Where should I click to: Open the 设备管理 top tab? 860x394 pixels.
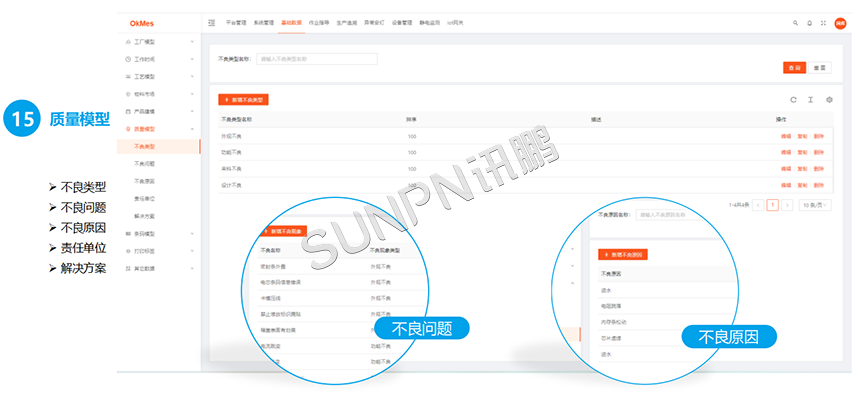[402, 23]
